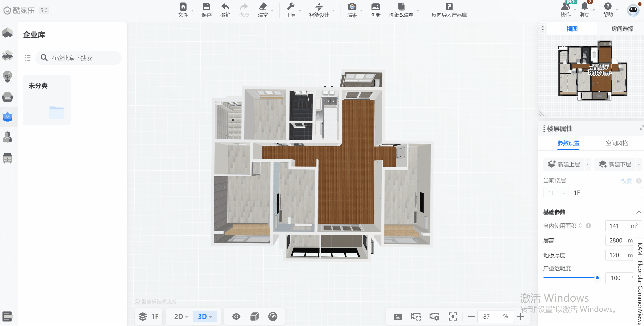Click the enterprise library search field
Viewport: 644px width, 326px height.
click(79, 58)
